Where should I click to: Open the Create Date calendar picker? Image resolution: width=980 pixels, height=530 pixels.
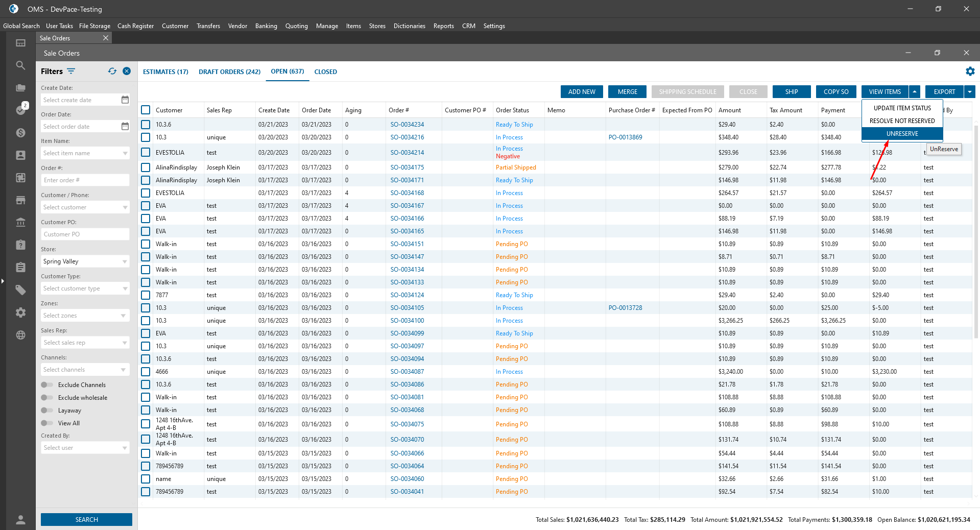(125, 100)
